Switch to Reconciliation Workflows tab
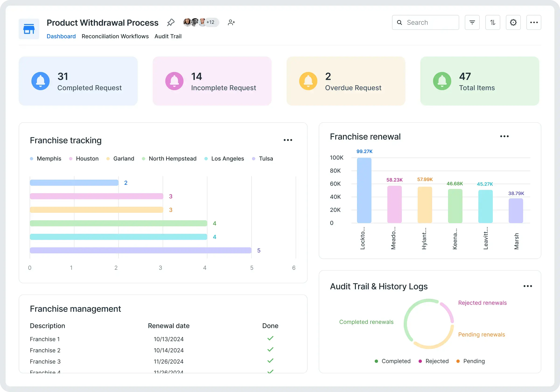The image size is (560, 392). [x=115, y=36]
